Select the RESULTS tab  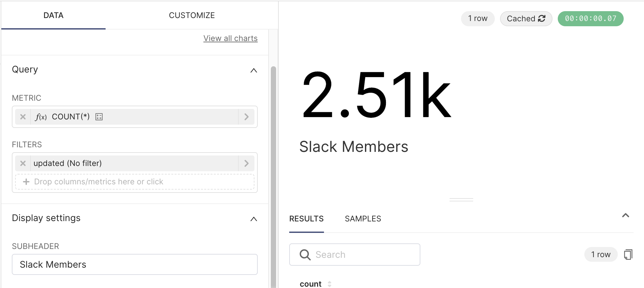306,219
